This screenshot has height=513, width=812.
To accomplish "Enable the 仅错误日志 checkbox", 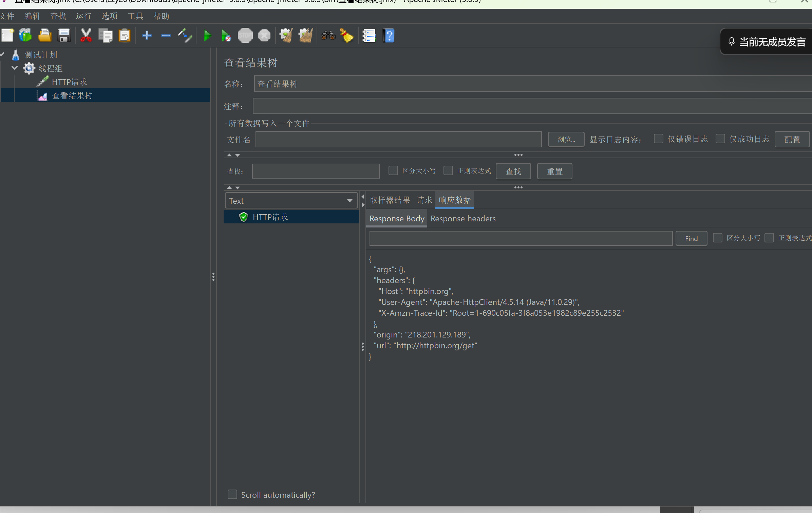I will [658, 139].
